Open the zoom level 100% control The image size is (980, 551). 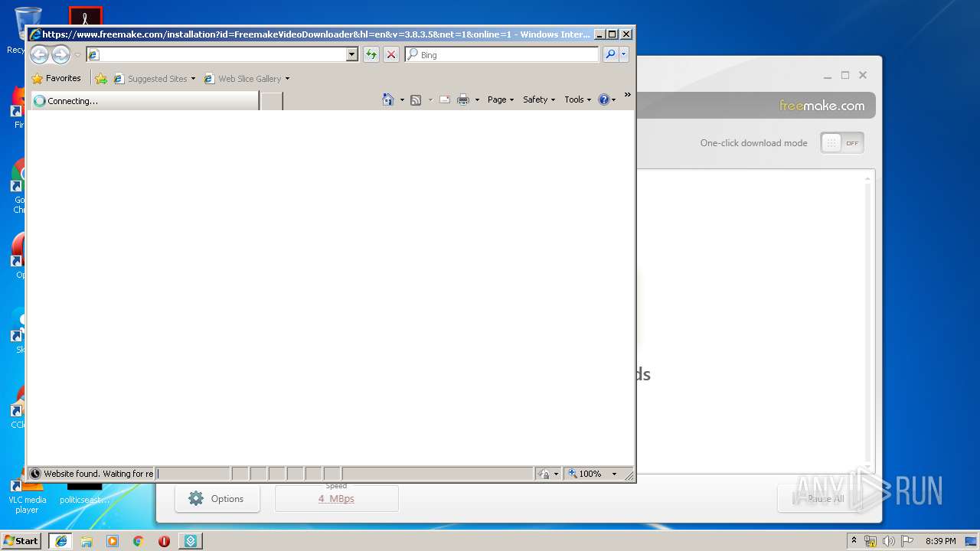point(585,474)
